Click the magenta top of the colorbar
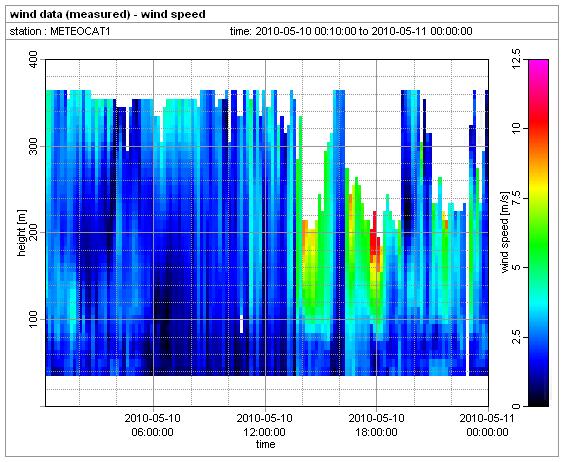The image size is (564, 462). click(538, 65)
